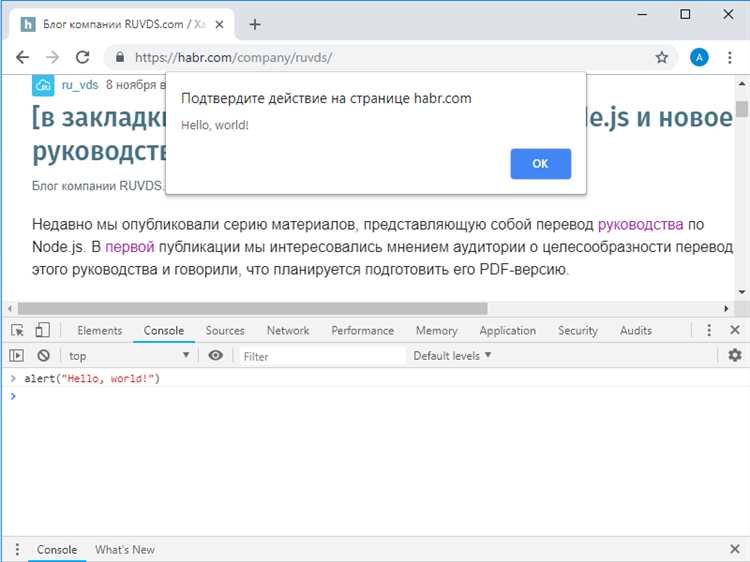This screenshot has height=562, width=750.
Task: Minimize the Chrome window
Action: [642, 14]
